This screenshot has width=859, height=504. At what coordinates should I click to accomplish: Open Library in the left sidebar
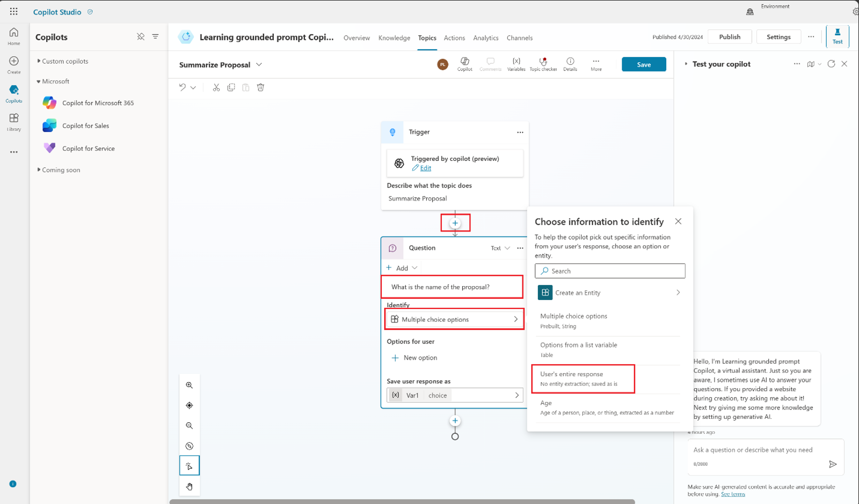tap(14, 122)
